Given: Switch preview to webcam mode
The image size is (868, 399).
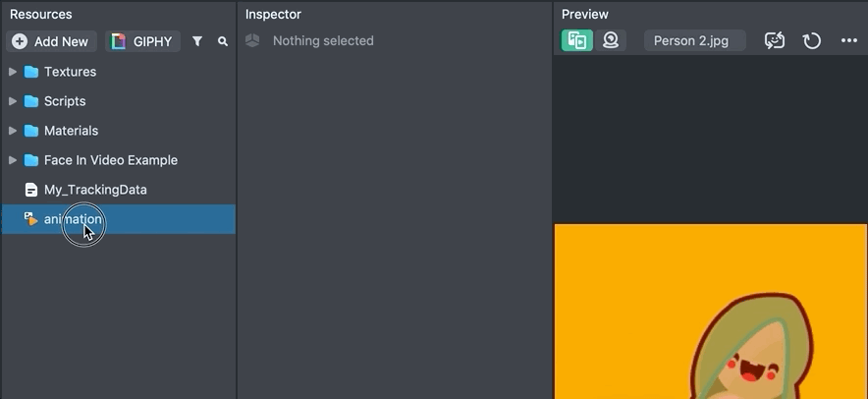Looking at the screenshot, I should point(611,40).
